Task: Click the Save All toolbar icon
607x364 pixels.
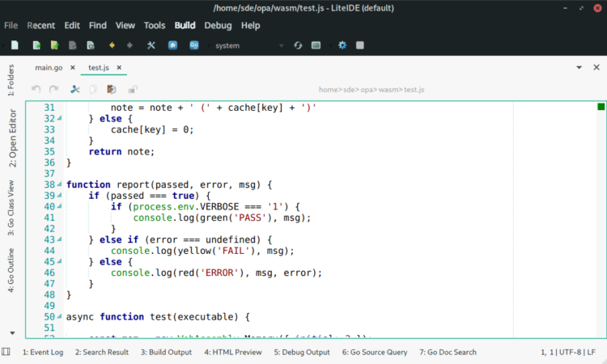Action: coord(91,45)
